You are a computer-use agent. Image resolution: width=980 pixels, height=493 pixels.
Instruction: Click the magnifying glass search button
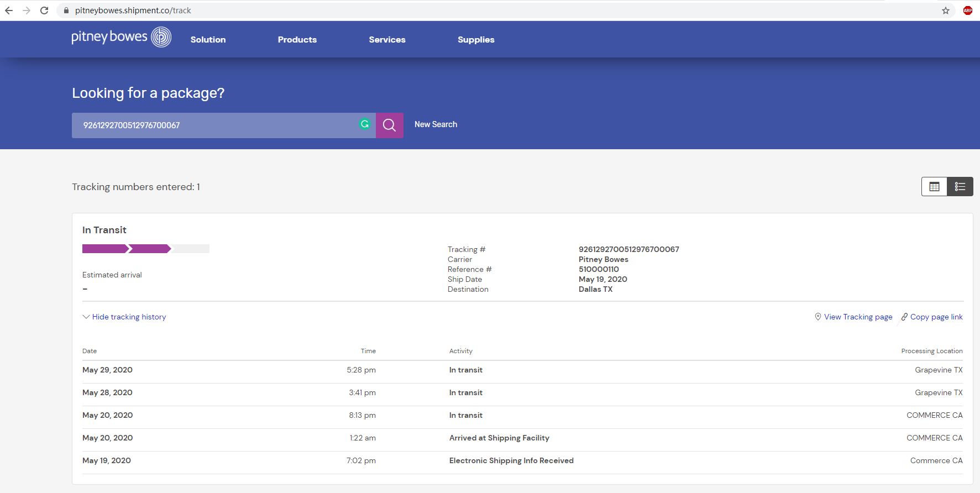(389, 125)
